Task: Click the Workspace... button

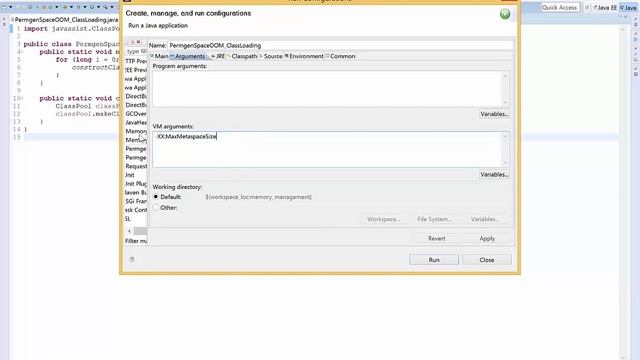Action: [383, 219]
